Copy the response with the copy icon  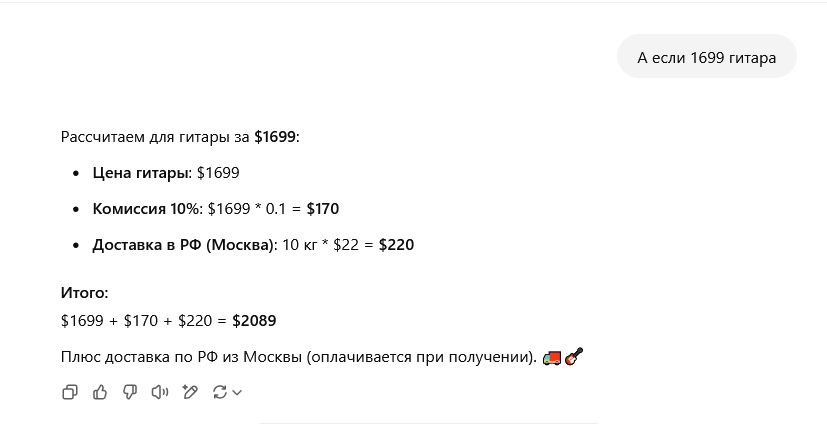point(70,392)
